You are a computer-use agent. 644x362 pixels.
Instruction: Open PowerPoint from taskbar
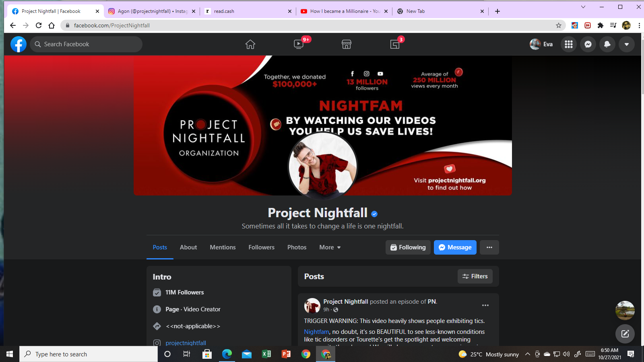286,354
